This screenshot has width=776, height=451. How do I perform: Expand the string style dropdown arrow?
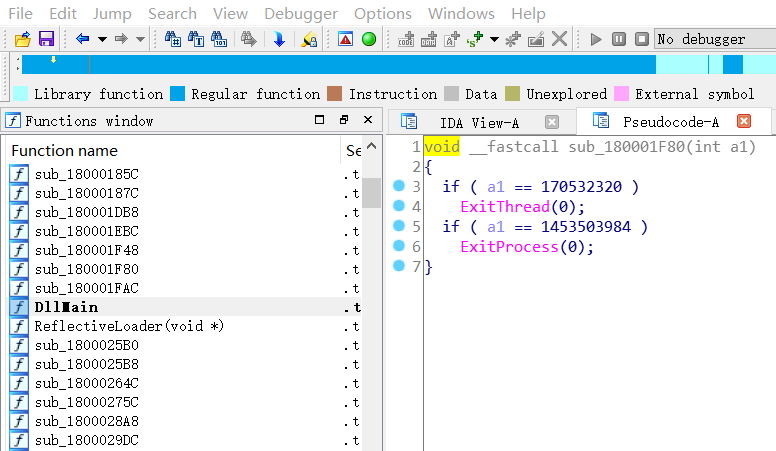point(494,39)
